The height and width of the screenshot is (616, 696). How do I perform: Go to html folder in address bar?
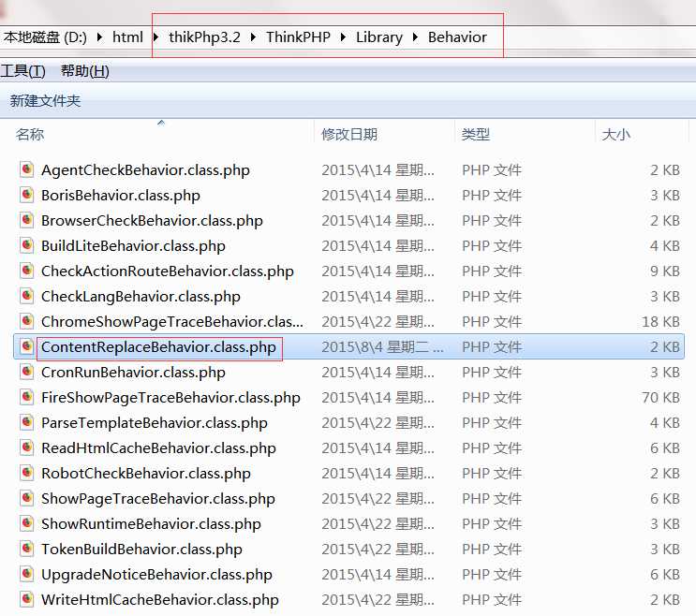(127, 37)
